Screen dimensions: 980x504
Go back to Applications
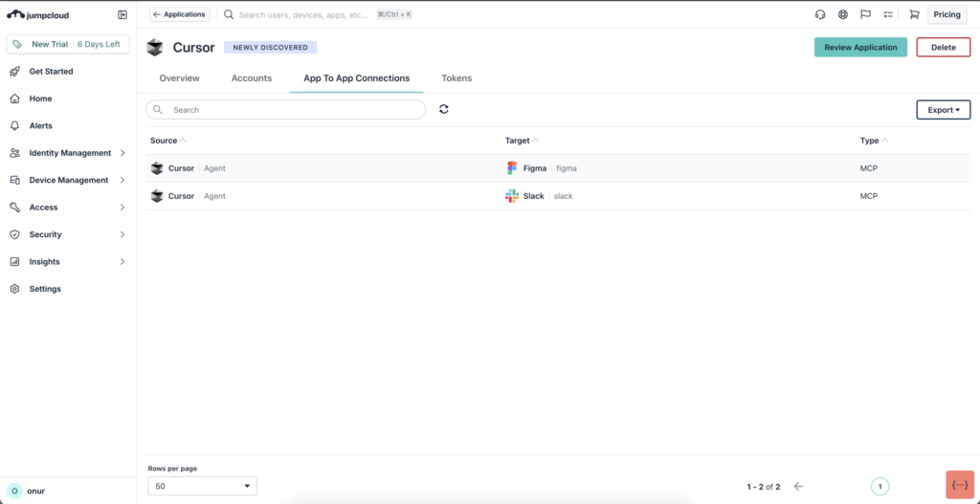pyautogui.click(x=179, y=14)
